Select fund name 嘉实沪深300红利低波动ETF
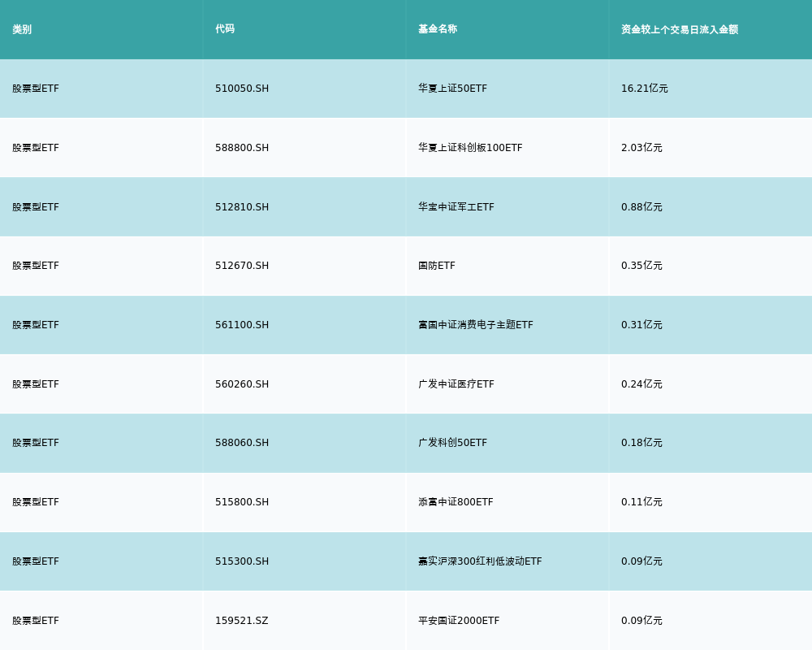Image resolution: width=812 pixels, height=650 pixels. (x=480, y=561)
